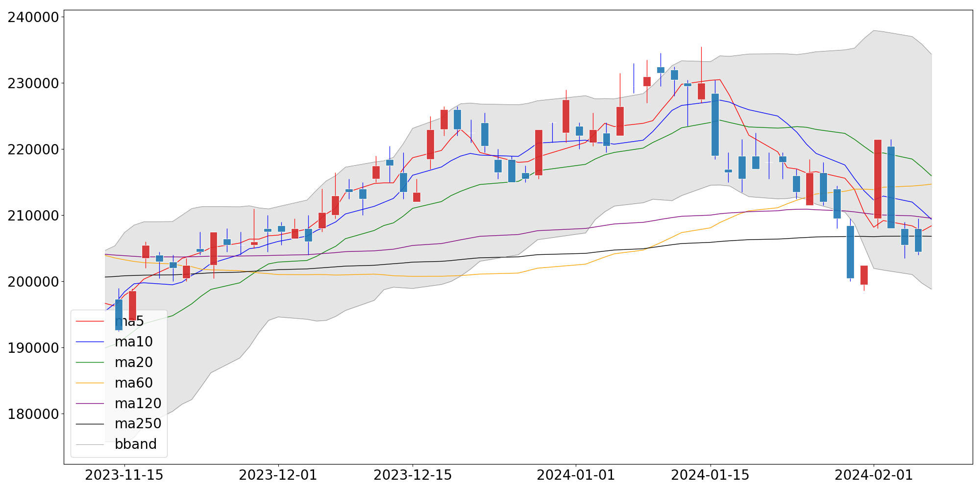Click the purple ma120 legend line sample

[x=90, y=404]
